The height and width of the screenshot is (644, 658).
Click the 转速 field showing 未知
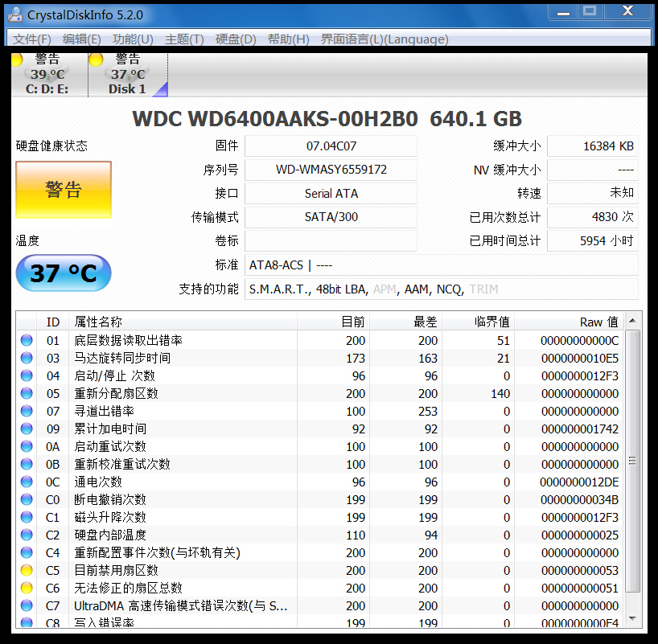pyautogui.click(x=593, y=194)
